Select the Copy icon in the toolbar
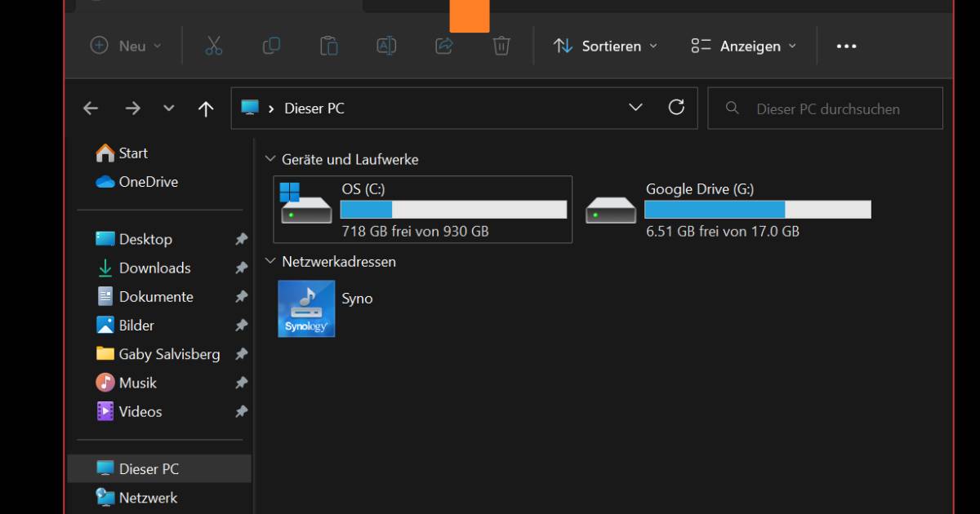 tap(270, 46)
